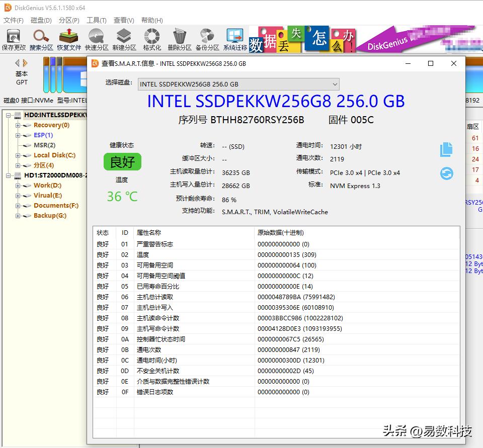Refresh SMART data with the circular arrow icon
The height and width of the screenshot is (448, 483).
(447, 173)
